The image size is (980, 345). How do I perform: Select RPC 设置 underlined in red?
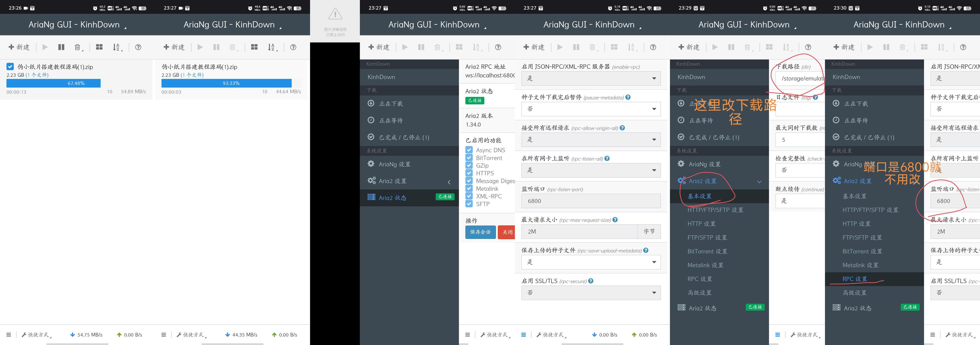point(855,279)
